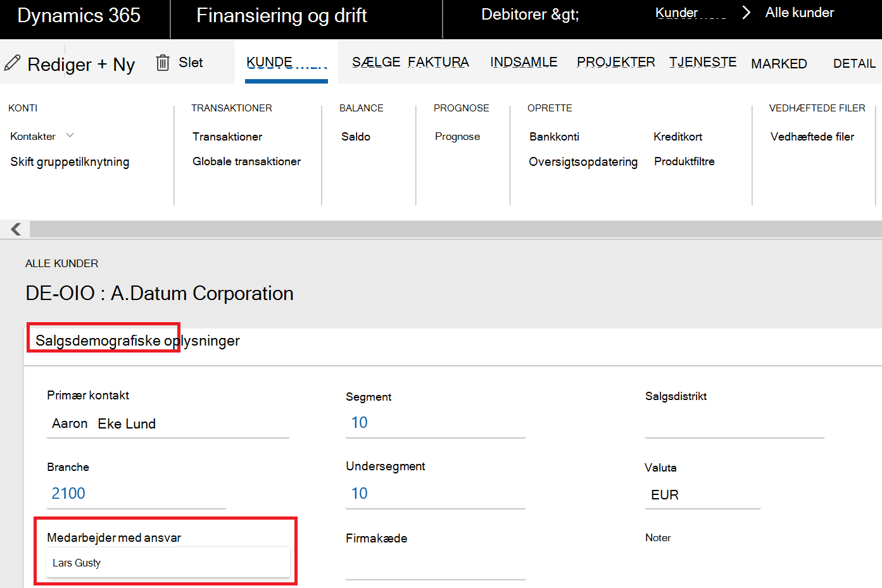This screenshot has width=882, height=588.
Task: Click the Undersegment field value 10
Action: coord(360,494)
